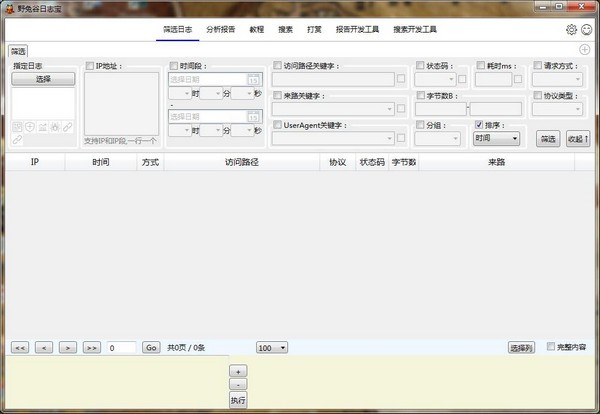The width and height of the screenshot is (600, 414).
Task: Click the + button above 执行
Action: coord(238,371)
